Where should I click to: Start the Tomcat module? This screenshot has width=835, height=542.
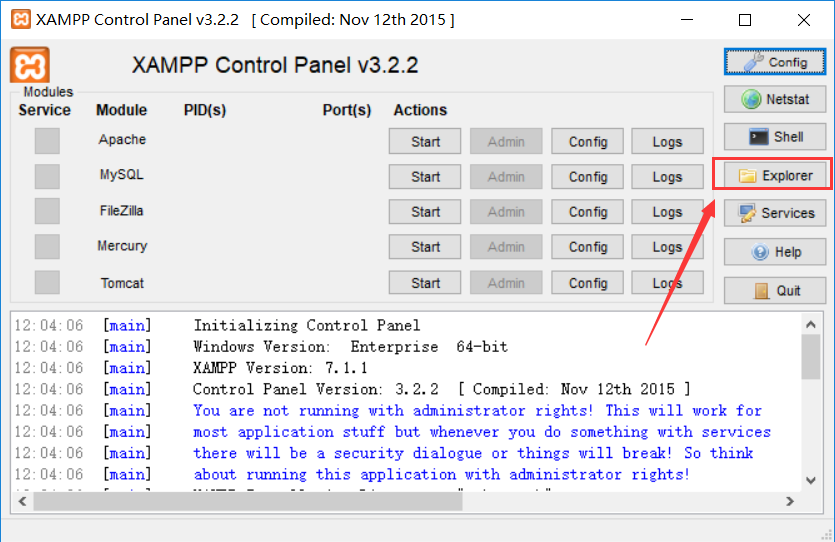pos(425,282)
